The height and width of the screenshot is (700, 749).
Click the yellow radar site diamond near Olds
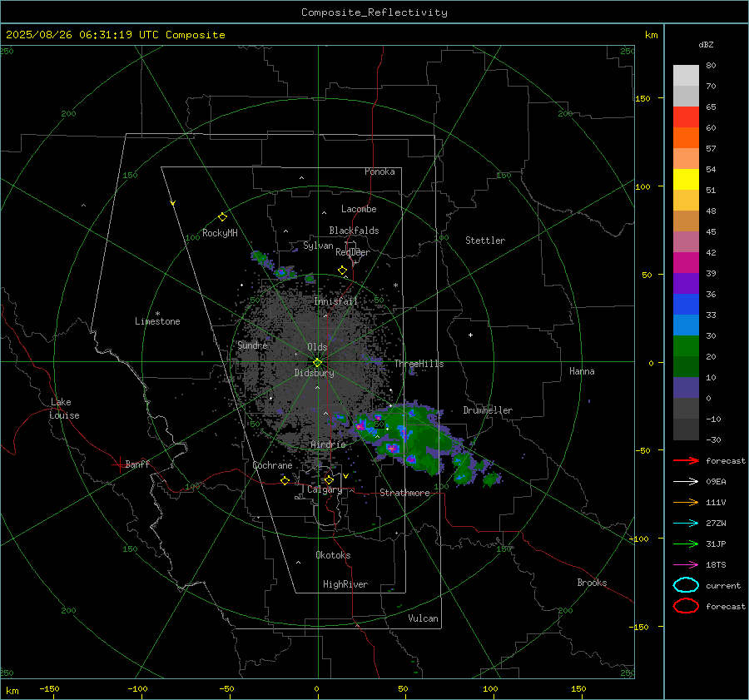317,363
